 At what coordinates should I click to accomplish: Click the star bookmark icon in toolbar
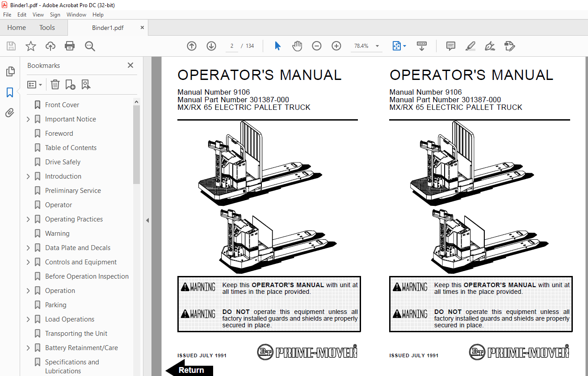[31, 46]
